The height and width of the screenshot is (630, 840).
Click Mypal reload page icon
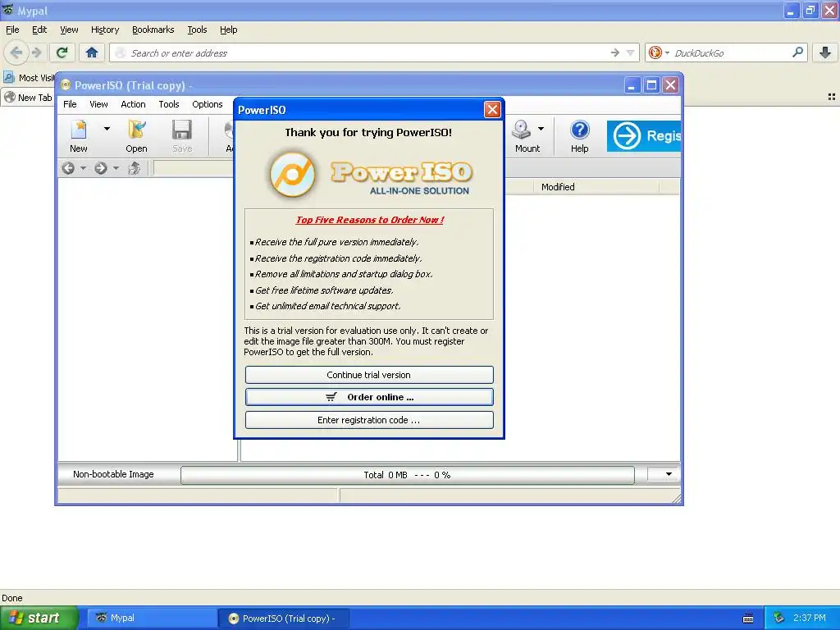(x=62, y=52)
